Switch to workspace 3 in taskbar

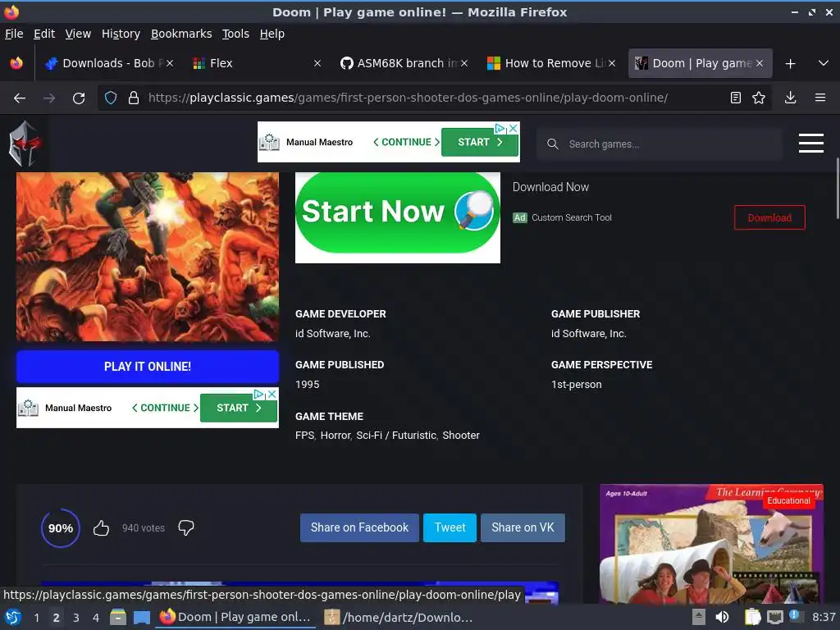tap(75, 618)
